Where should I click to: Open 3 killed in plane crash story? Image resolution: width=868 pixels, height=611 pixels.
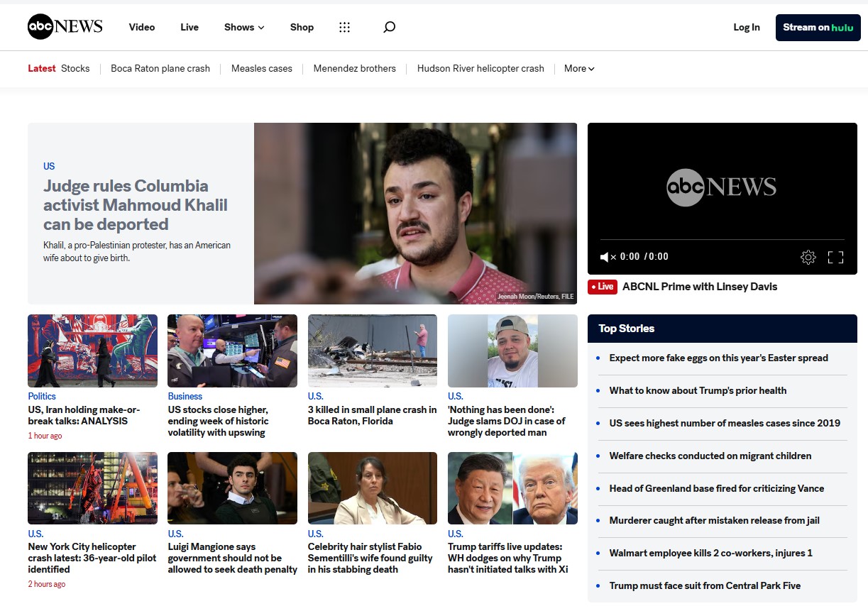(x=372, y=415)
